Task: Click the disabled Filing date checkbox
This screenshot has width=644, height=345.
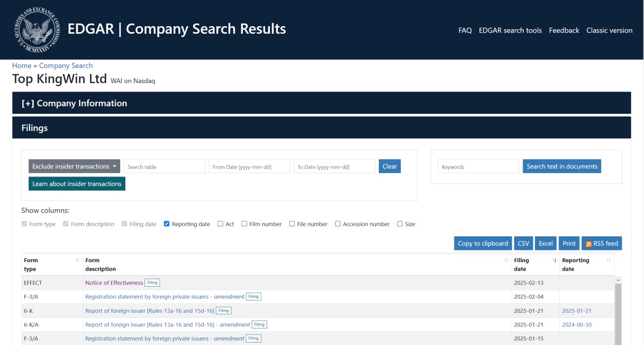Action: coord(124,224)
